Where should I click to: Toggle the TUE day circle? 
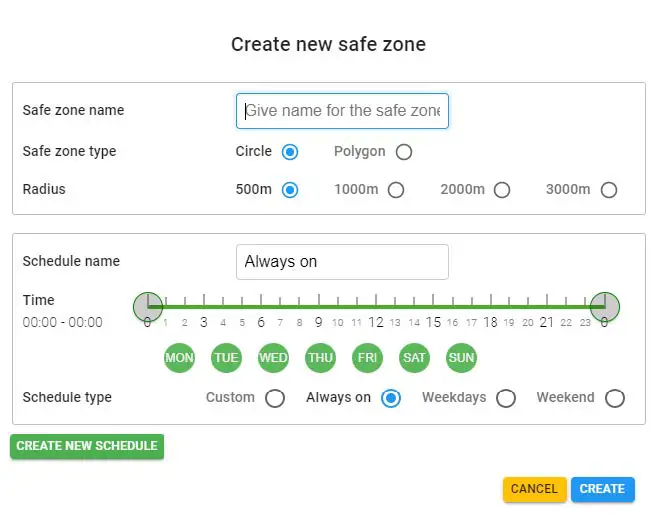coord(227,357)
